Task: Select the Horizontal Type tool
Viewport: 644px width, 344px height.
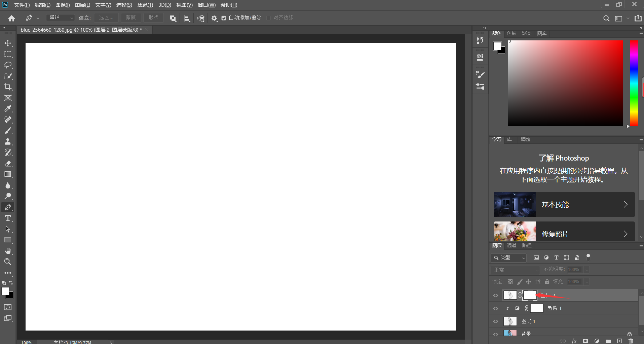Action: (x=8, y=218)
